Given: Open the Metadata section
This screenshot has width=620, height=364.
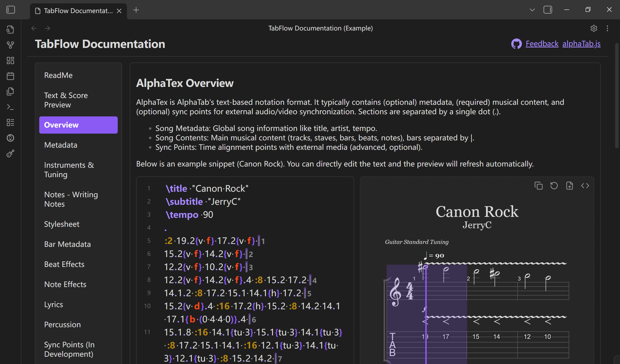Looking at the screenshot, I should tap(78, 145).
